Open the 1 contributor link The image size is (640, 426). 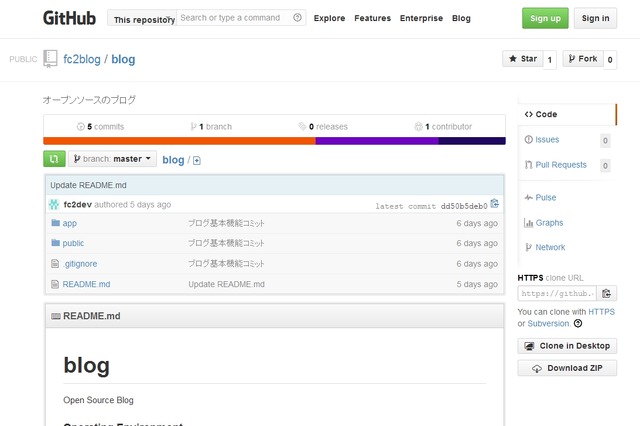443,126
